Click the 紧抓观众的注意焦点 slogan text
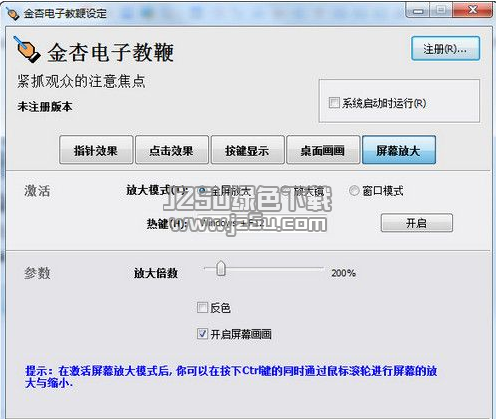496x419 pixels. (81, 81)
